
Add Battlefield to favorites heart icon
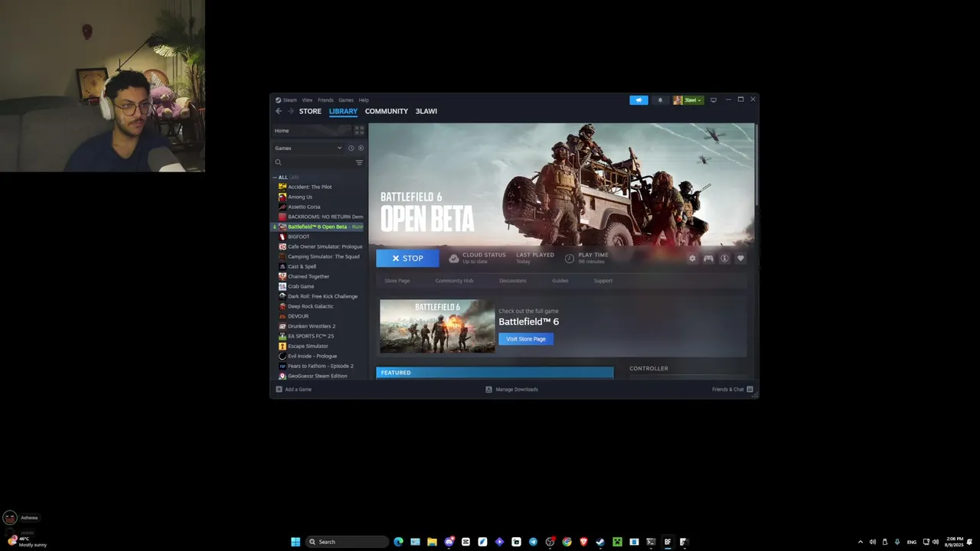tap(740, 259)
